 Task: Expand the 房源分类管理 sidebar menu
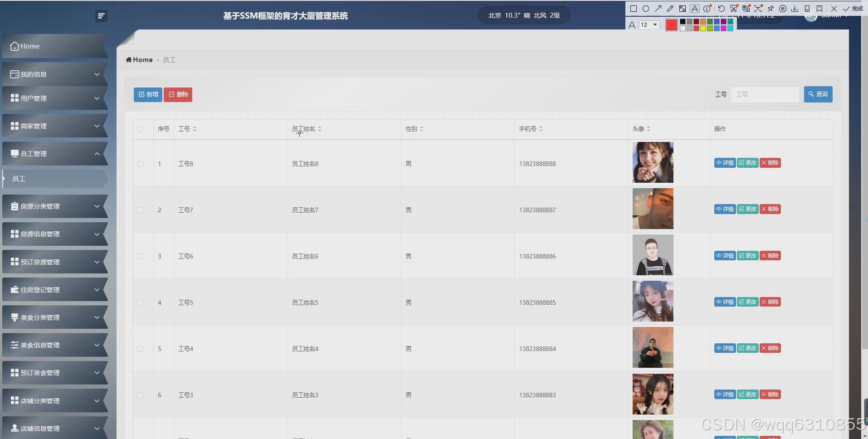[x=54, y=206]
